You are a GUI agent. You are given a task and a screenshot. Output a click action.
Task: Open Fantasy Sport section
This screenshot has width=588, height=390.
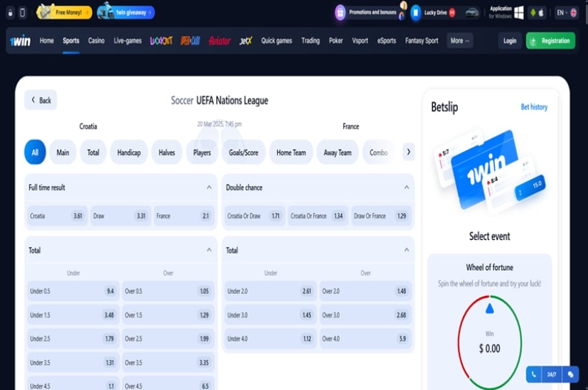coord(421,40)
